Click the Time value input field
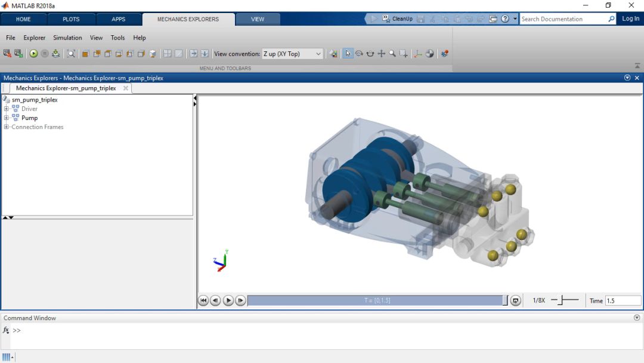This screenshot has height=363, width=644. coord(623,300)
